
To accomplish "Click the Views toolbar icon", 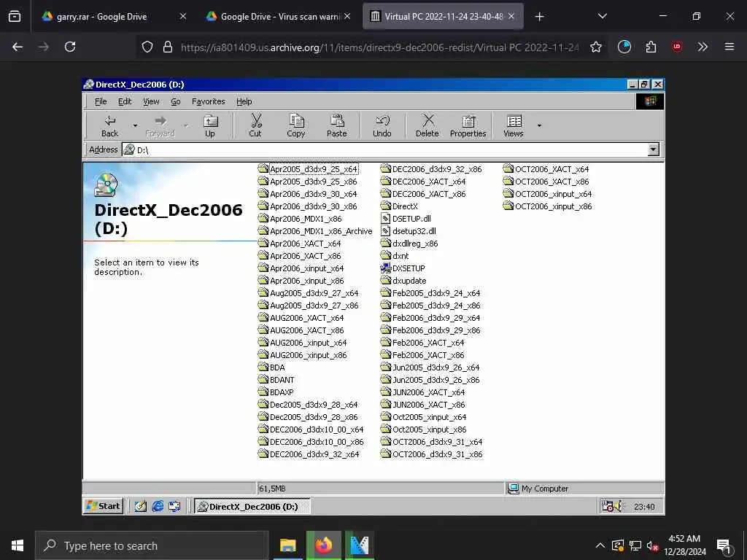I will (x=514, y=120).
